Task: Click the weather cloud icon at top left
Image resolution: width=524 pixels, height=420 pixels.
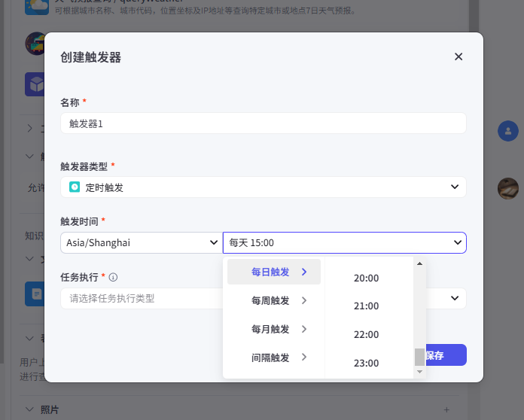Action: click(x=36, y=7)
